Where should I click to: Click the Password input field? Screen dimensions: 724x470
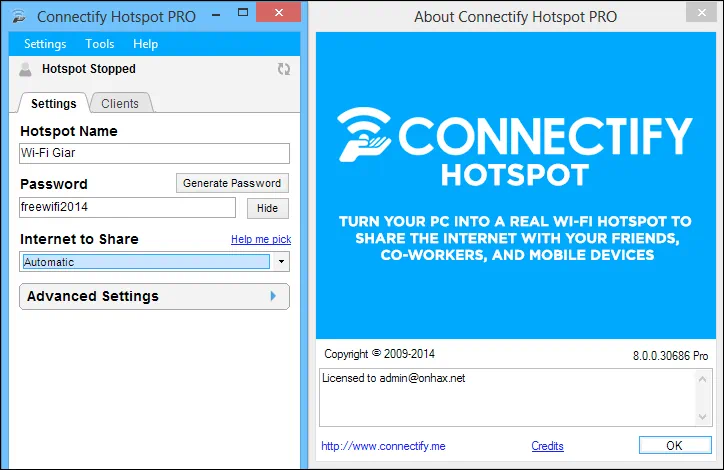(127, 207)
